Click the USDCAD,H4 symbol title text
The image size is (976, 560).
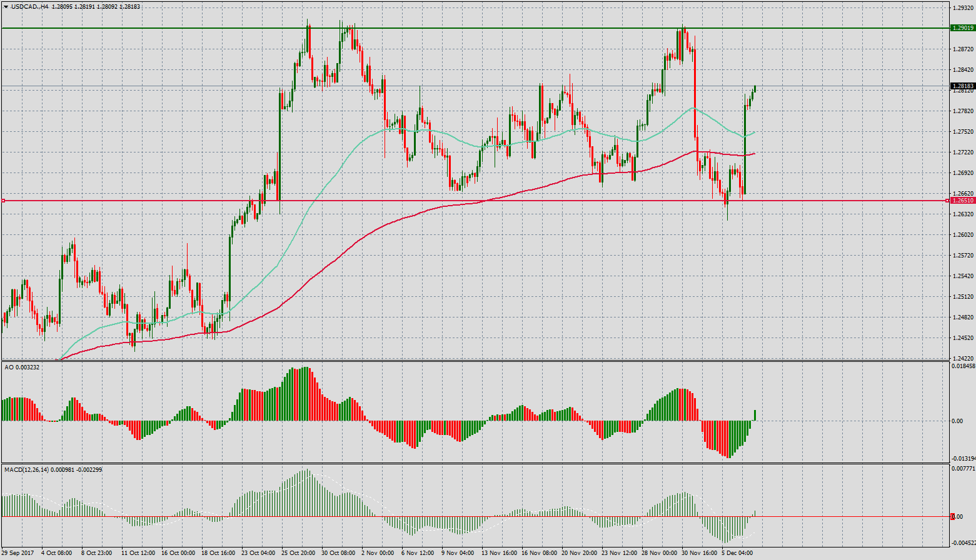(29, 7)
